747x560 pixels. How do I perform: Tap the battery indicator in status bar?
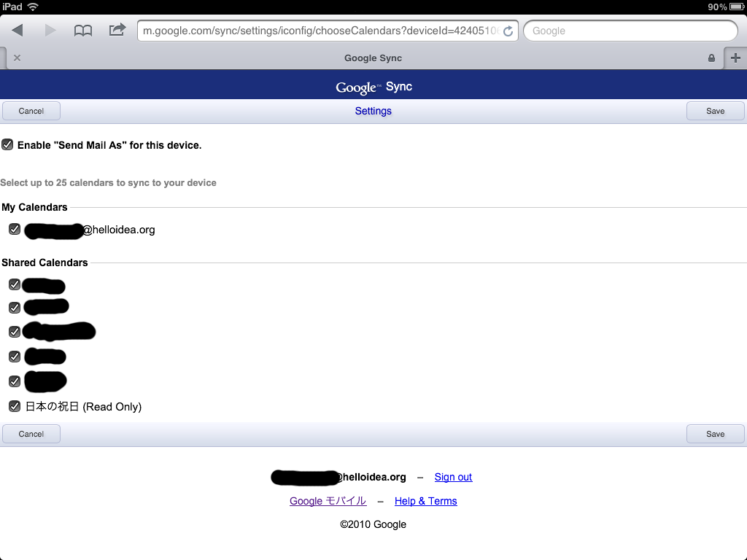736,7
